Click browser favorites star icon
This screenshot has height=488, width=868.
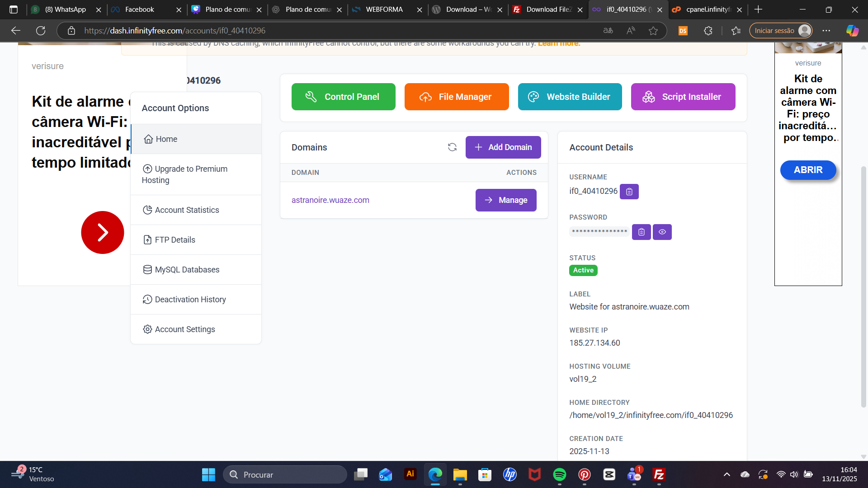click(x=653, y=31)
